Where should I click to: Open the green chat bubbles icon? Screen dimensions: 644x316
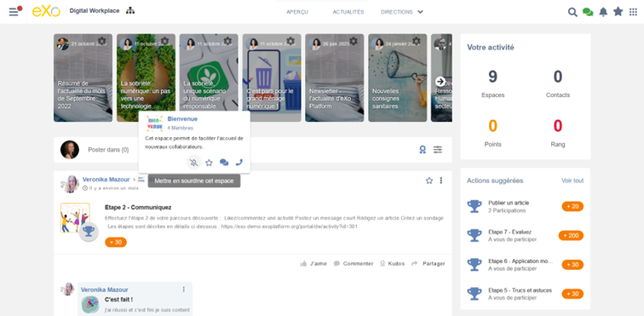click(x=588, y=12)
